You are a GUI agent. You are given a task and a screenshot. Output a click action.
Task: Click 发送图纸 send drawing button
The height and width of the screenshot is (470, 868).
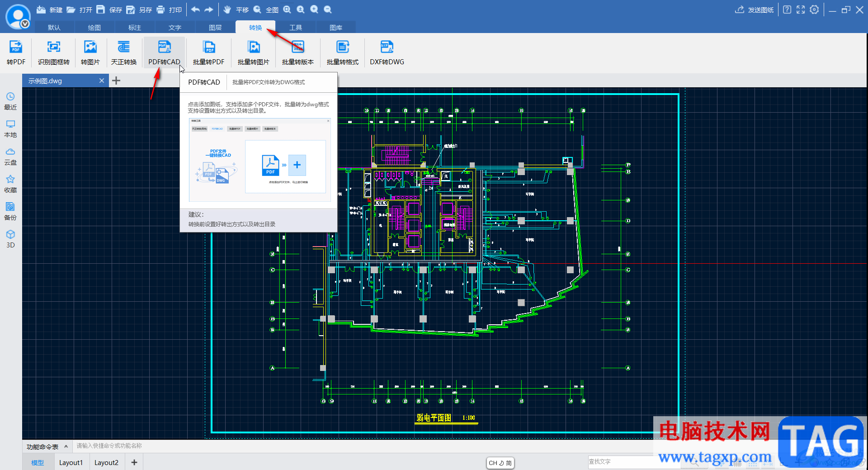tap(754, 9)
